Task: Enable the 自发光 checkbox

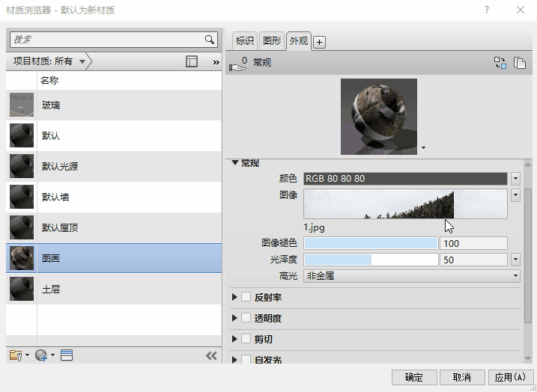Action: (x=246, y=359)
